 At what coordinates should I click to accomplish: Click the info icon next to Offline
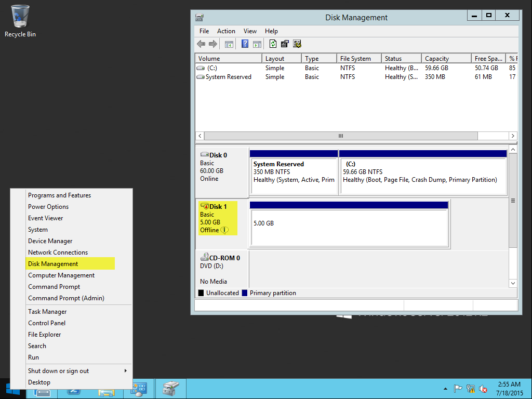(224, 230)
